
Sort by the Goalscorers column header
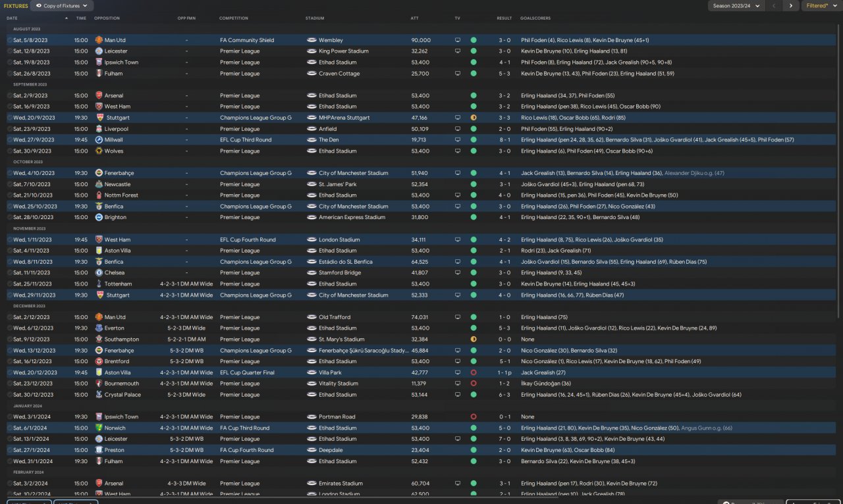point(535,18)
